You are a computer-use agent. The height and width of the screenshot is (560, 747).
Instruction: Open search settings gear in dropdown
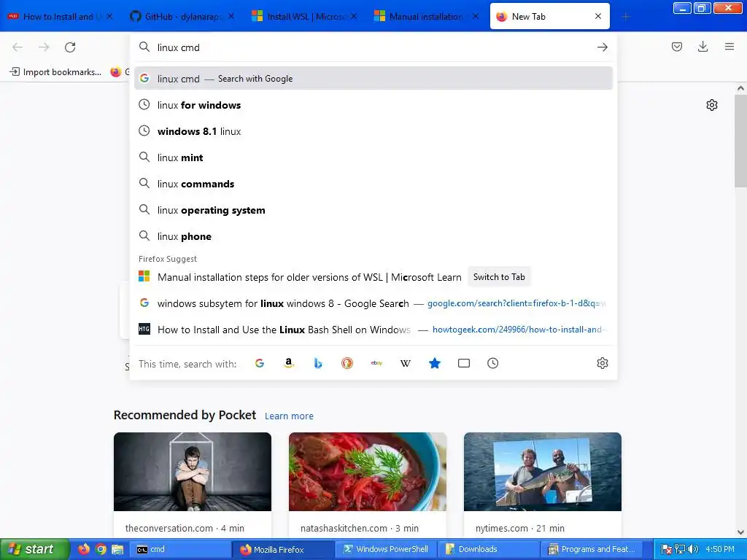pos(602,363)
